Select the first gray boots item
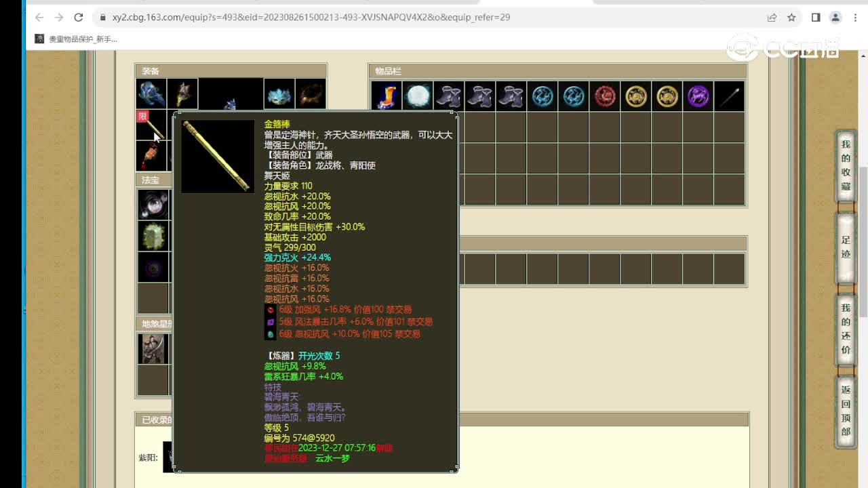868x488 pixels. tap(449, 96)
